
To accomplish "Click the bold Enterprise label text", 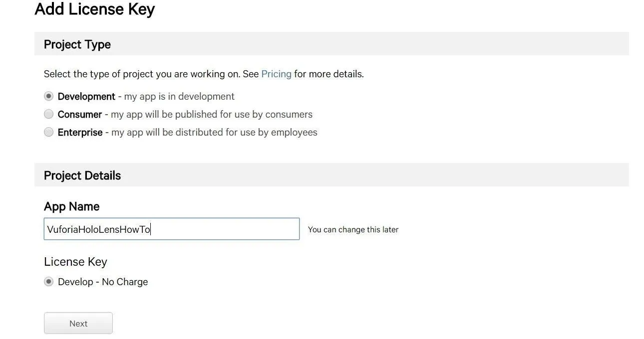I will [80, 132].
